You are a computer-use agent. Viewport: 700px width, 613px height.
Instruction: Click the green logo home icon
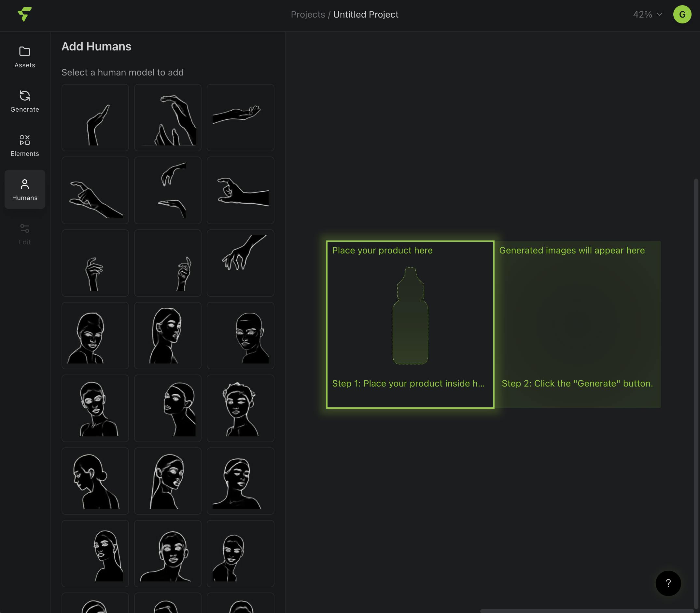click(25, 14)
